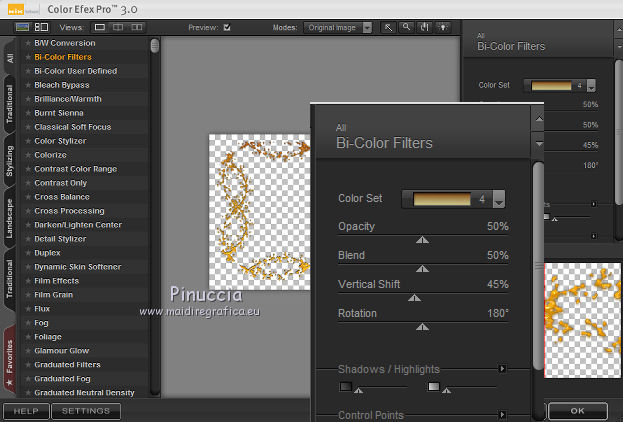Select the Duplex filter
Image resolution: width=623 pixels, height=422 pixels.
click(x=47, y=253)
